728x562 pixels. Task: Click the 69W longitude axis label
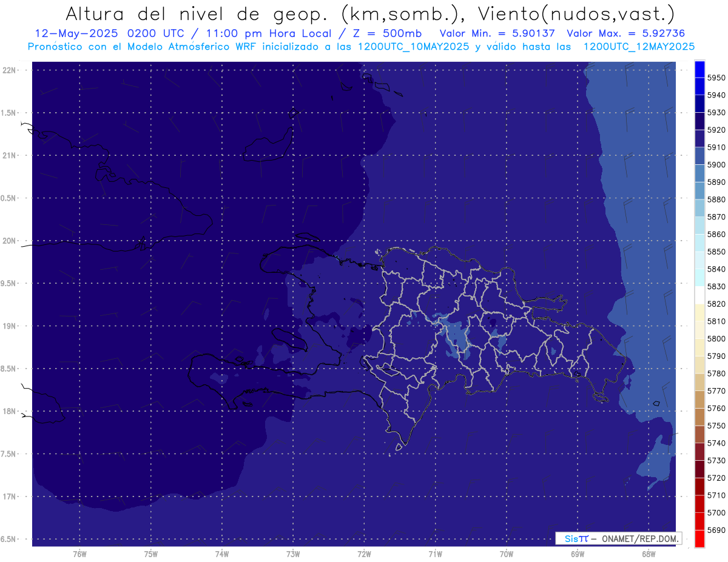[x=578, y=555]
